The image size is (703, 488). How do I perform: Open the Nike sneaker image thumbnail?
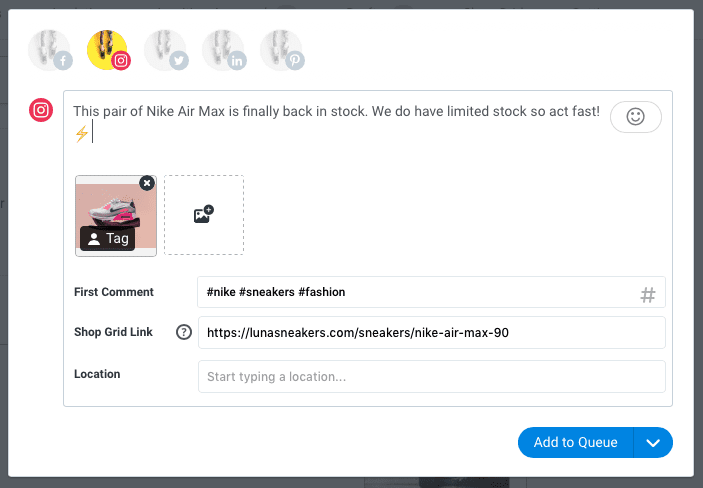tap(116, 216)
